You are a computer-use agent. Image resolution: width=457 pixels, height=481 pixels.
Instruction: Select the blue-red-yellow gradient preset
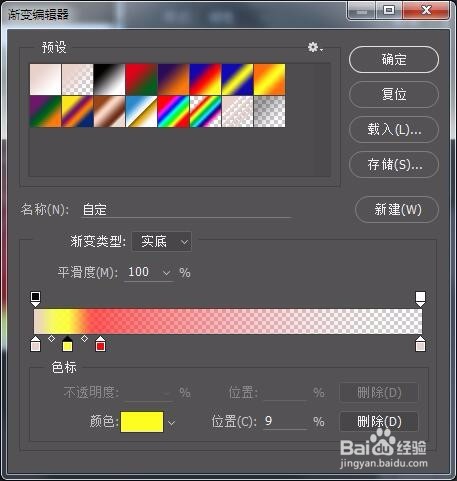(205, 80)
